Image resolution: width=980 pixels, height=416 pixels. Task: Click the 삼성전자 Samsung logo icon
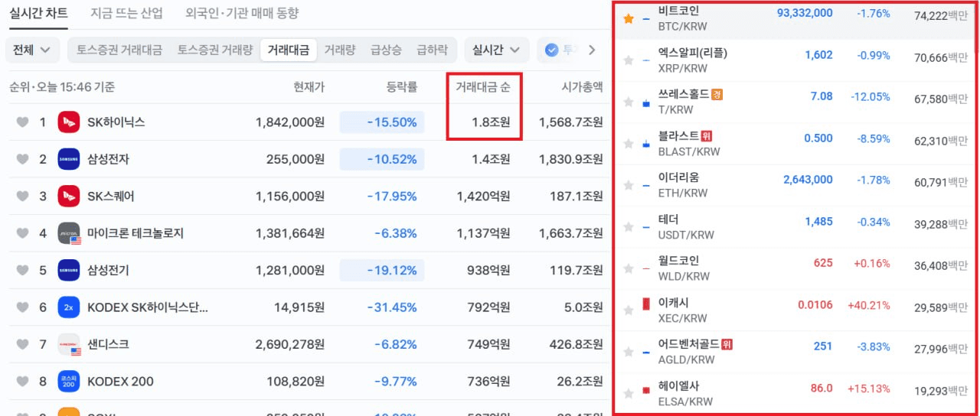[69, 159]
